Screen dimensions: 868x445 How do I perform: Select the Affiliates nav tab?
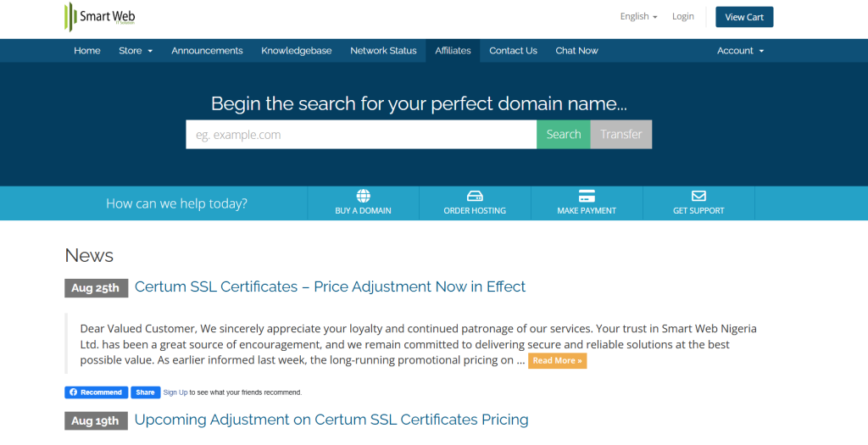point(453,51)
